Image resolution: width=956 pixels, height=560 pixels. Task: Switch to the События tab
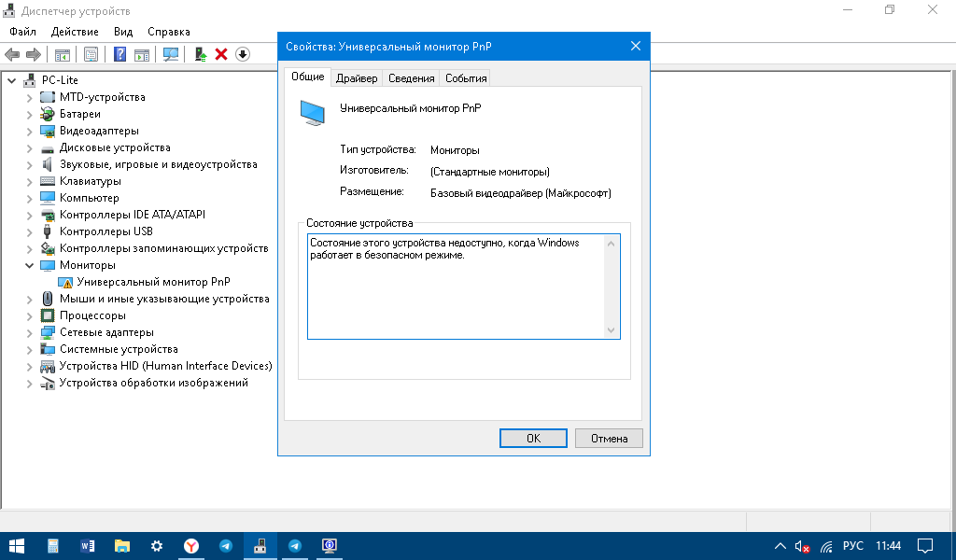pyautogui.click(x=466, y=78)
